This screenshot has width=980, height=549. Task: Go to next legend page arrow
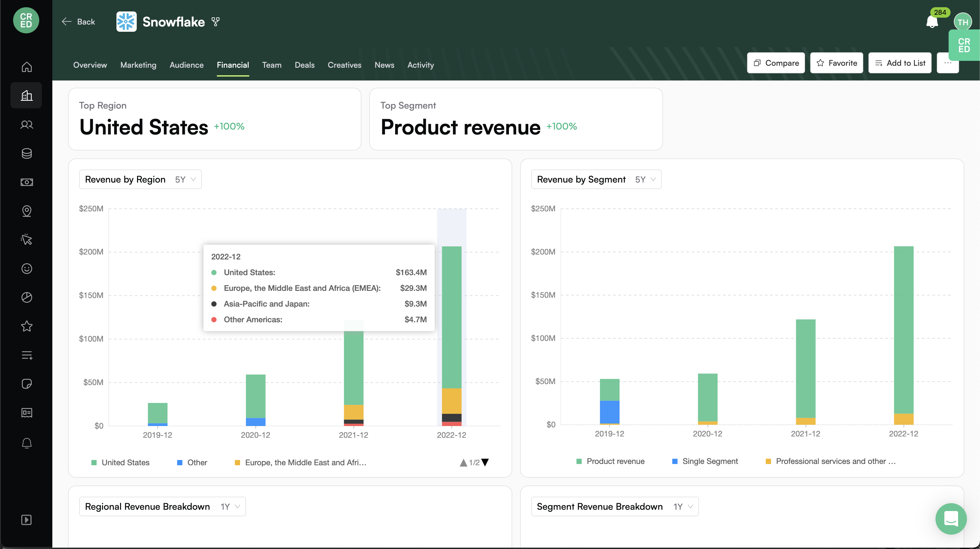point(485,463)
